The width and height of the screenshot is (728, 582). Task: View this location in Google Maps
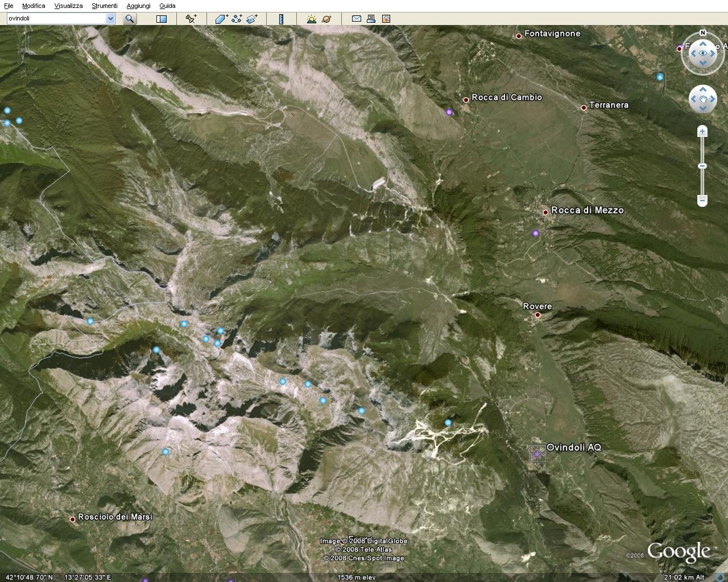(386, 19)
